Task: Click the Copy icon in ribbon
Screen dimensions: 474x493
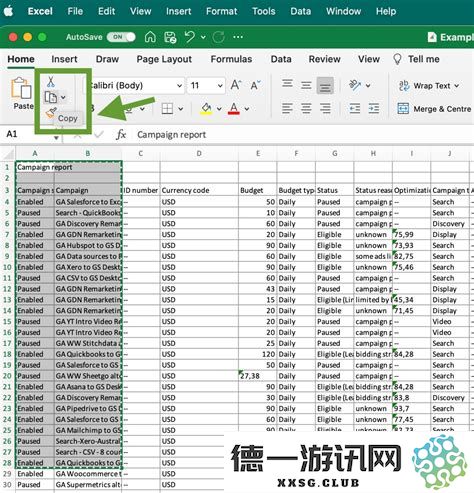Action: click(x=50, y=97)
